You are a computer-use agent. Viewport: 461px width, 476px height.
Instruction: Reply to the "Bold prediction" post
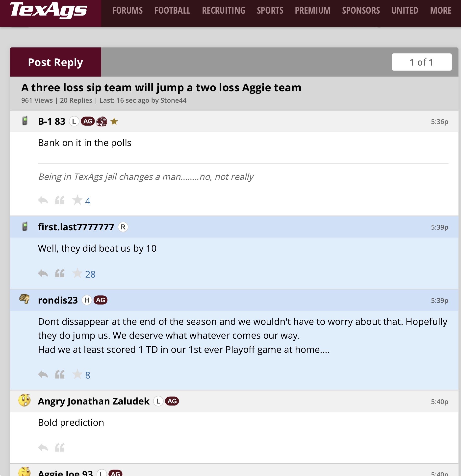[43, 447]
